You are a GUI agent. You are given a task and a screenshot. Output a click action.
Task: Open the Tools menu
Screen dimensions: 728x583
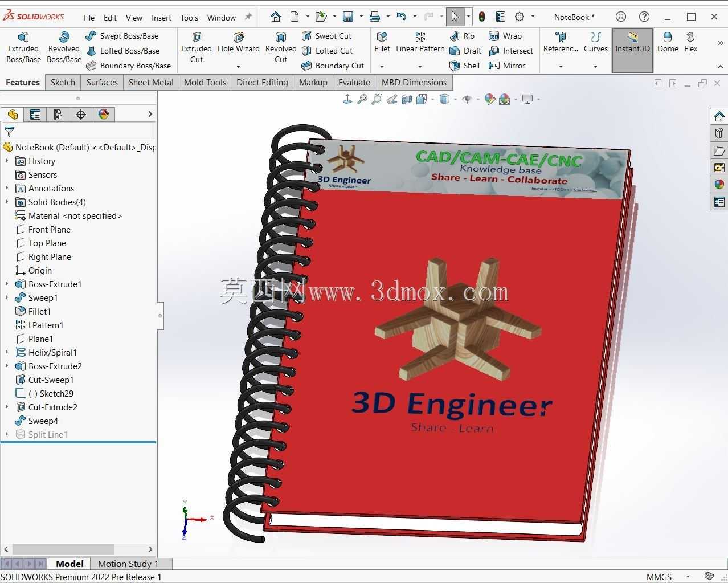(x=189, y=18)
